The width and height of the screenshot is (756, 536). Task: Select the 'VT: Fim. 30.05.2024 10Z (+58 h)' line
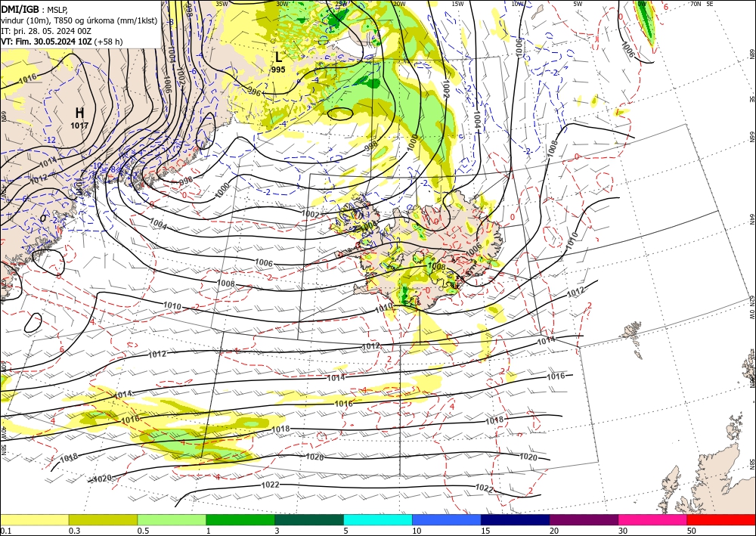(x=62, y=42)
